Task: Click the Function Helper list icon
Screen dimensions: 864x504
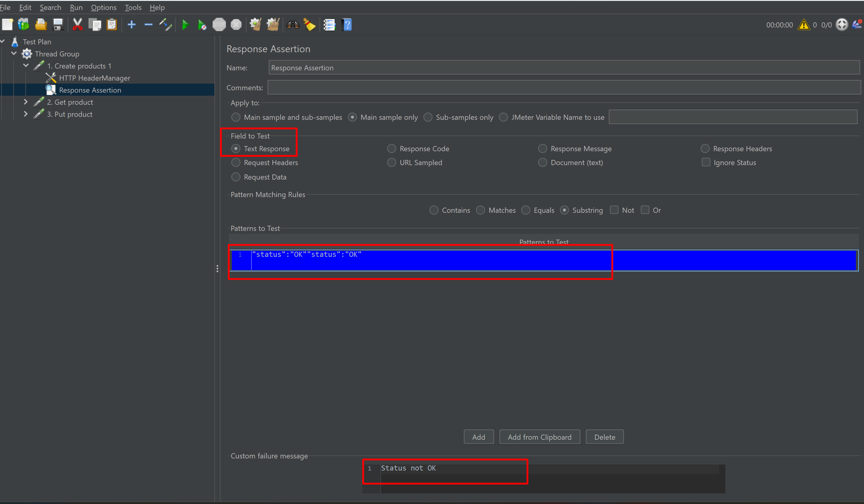Action: coord(329,25)
